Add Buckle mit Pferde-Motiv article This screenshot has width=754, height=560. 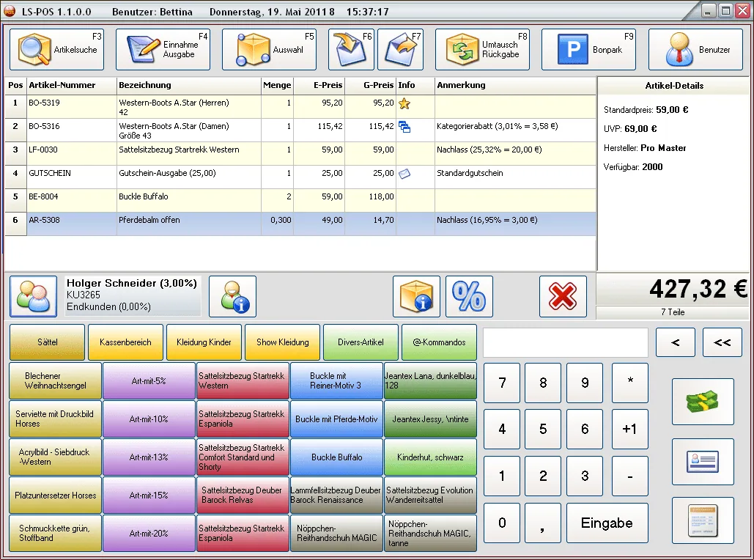(x=336, y=419)
